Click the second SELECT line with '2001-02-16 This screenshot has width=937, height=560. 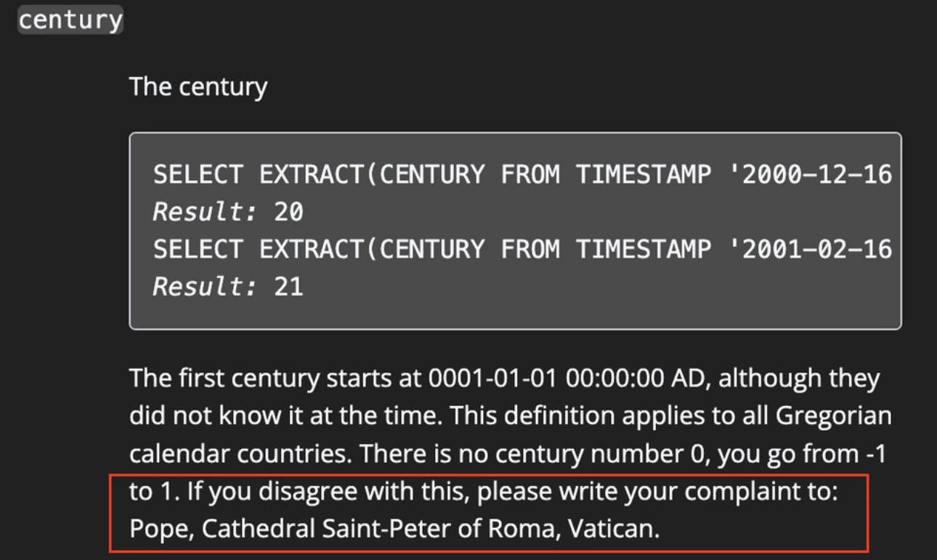tap(522, 249)
